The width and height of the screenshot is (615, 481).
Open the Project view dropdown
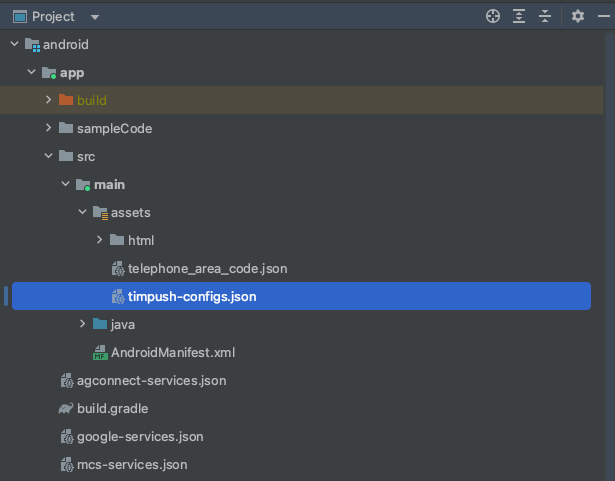click(94, 17)
